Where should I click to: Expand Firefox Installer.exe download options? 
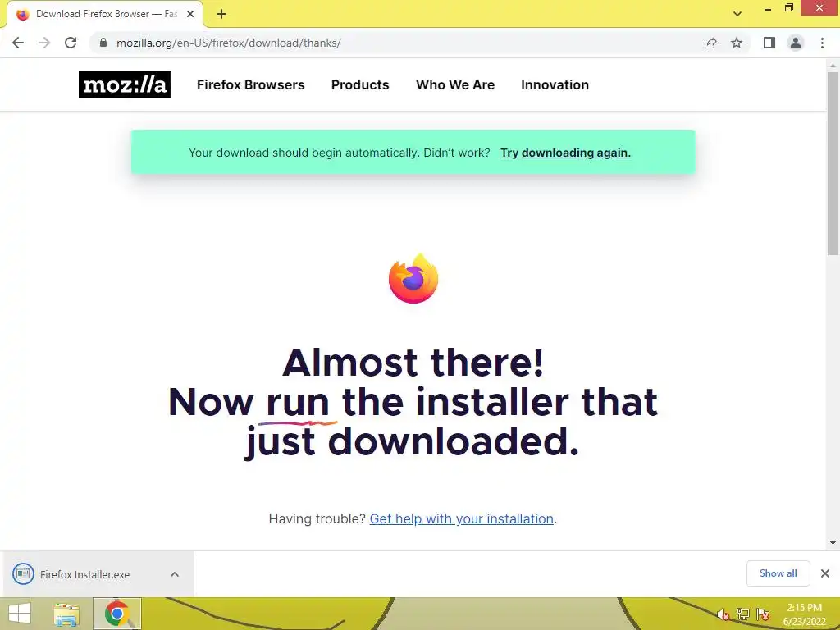pyautogui.click(x=175, y=574)
